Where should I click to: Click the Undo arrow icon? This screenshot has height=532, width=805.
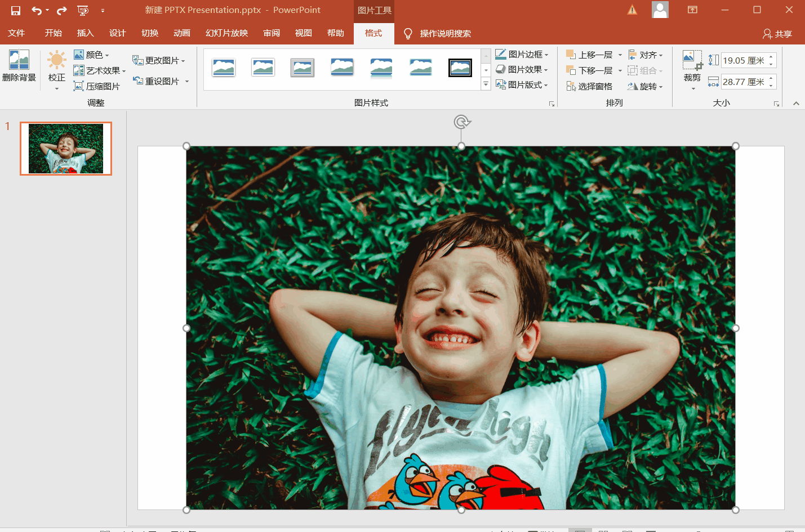(x=36, y=10)
